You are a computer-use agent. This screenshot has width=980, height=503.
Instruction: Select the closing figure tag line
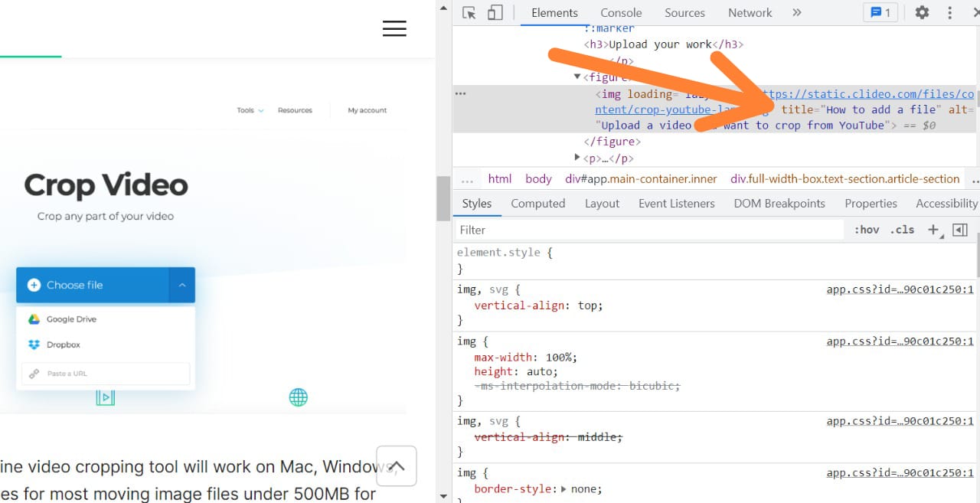click(x=612, y=142)
